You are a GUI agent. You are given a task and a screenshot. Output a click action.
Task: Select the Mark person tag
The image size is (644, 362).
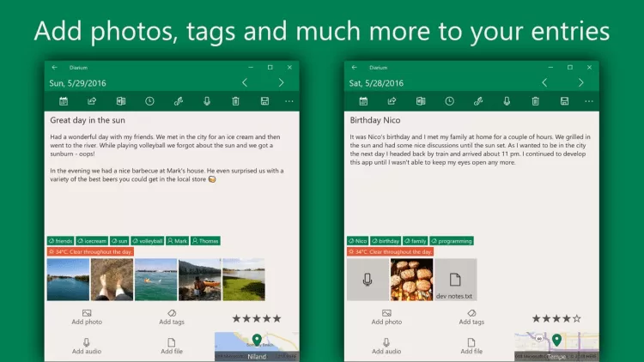tap(178, 241)
